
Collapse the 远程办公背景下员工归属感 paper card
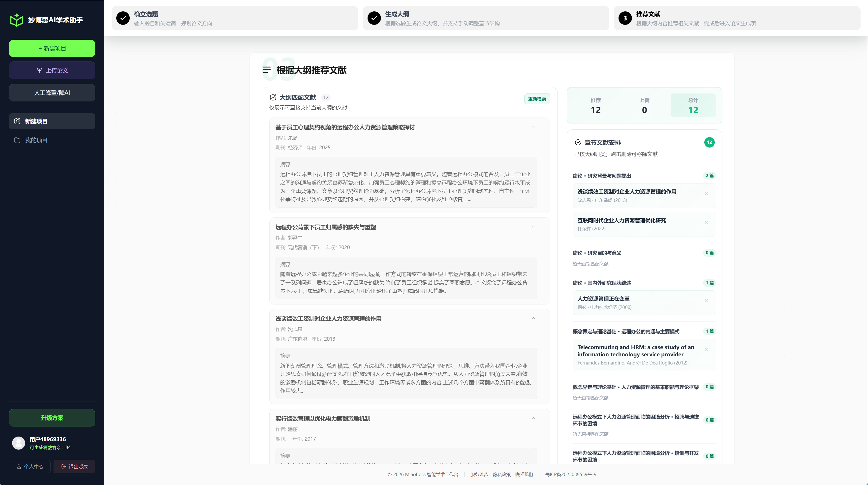click(533, 227)
